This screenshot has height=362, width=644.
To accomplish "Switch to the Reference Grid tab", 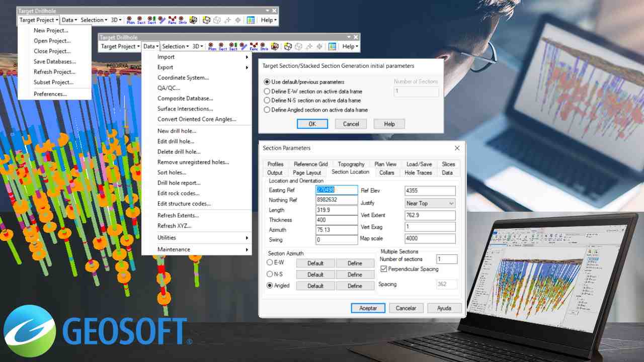I will click(x=310, y=164).
